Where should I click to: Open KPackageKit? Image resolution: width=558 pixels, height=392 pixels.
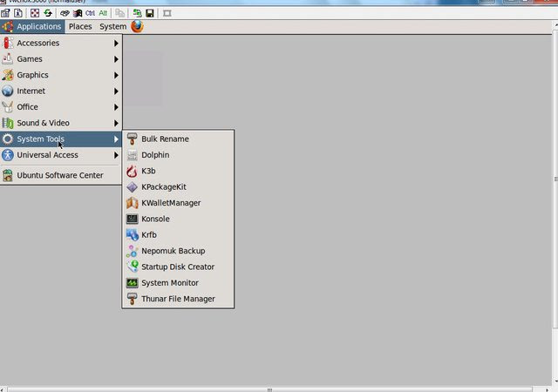pos(178,186)
